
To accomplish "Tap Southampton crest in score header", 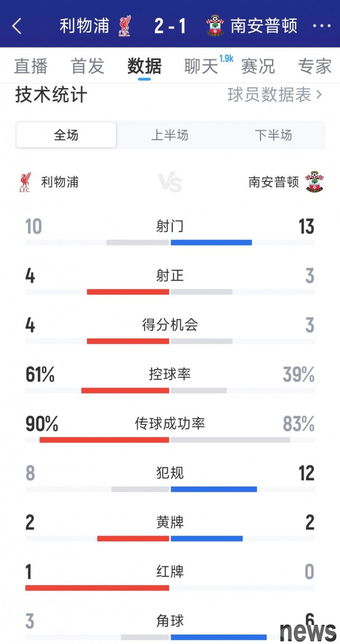I will pos(215,26).
